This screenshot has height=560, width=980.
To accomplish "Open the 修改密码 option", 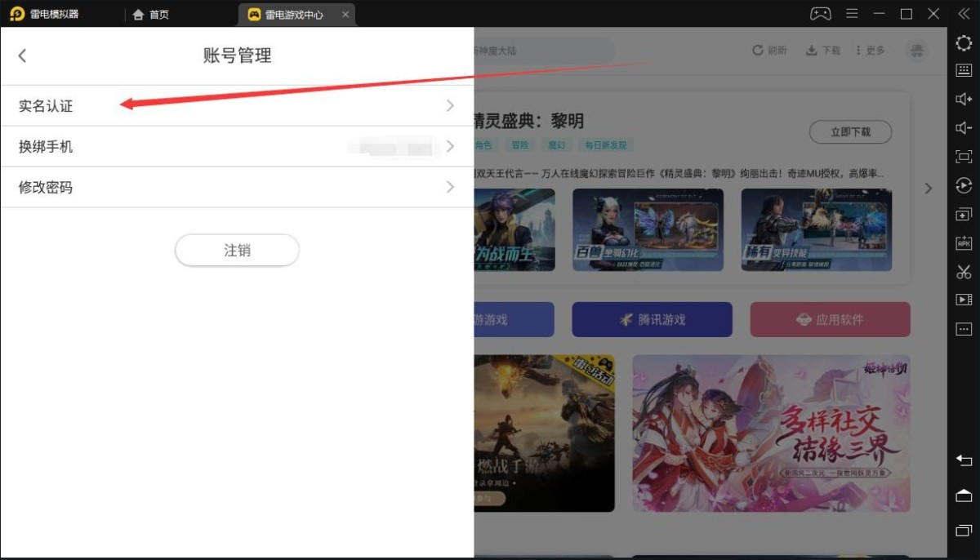I will pyautogui.click(x=237, y=188).
